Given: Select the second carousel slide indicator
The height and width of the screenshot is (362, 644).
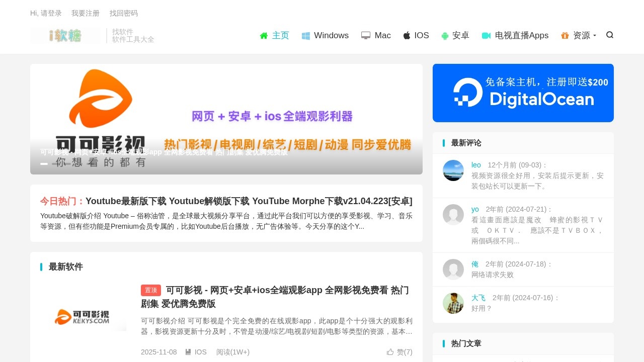Looking at the screenshot, I should [x=55, y=164].
